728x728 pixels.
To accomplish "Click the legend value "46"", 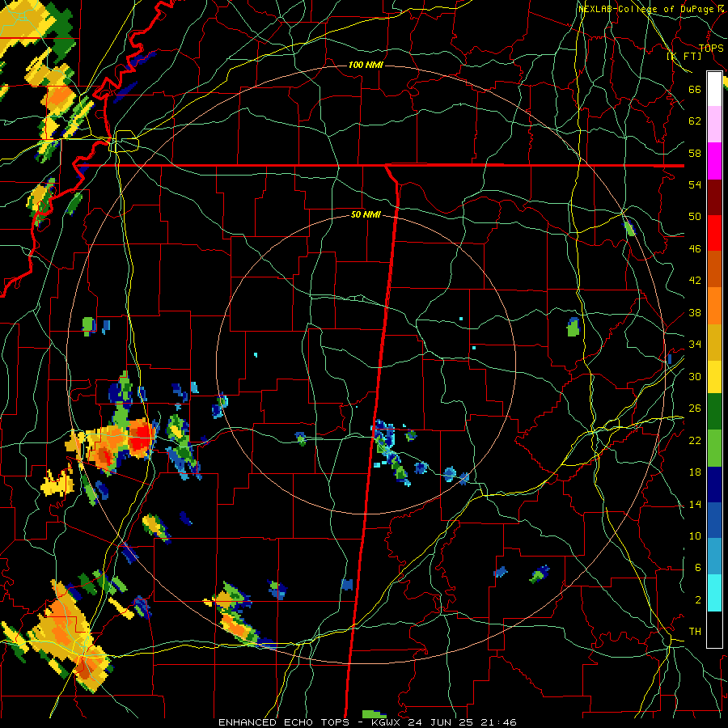I will (695, 249).
